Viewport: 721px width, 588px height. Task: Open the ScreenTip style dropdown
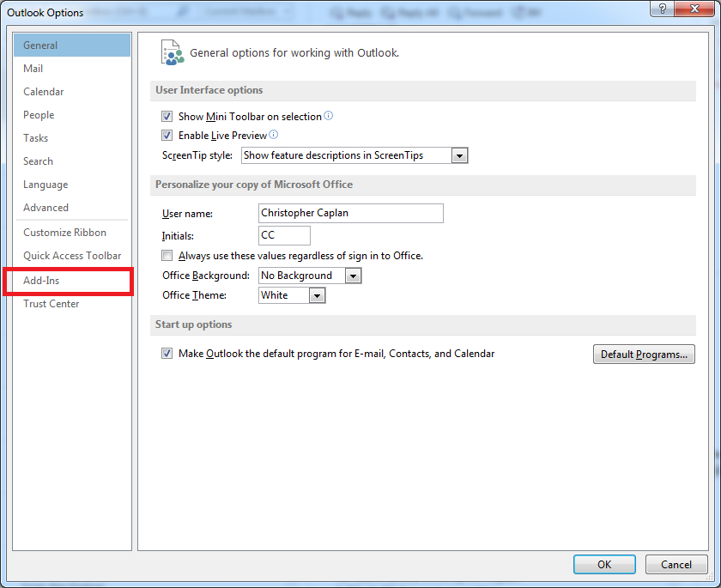pyautogui.click(x=460, y=155)
